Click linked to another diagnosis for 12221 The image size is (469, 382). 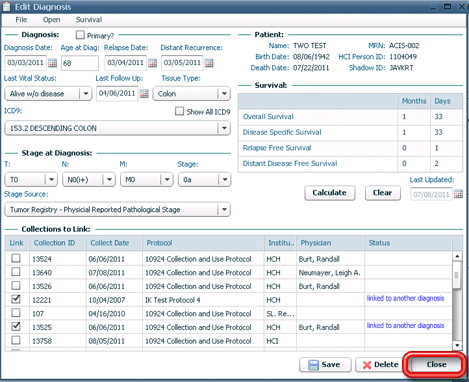[405, 298]
